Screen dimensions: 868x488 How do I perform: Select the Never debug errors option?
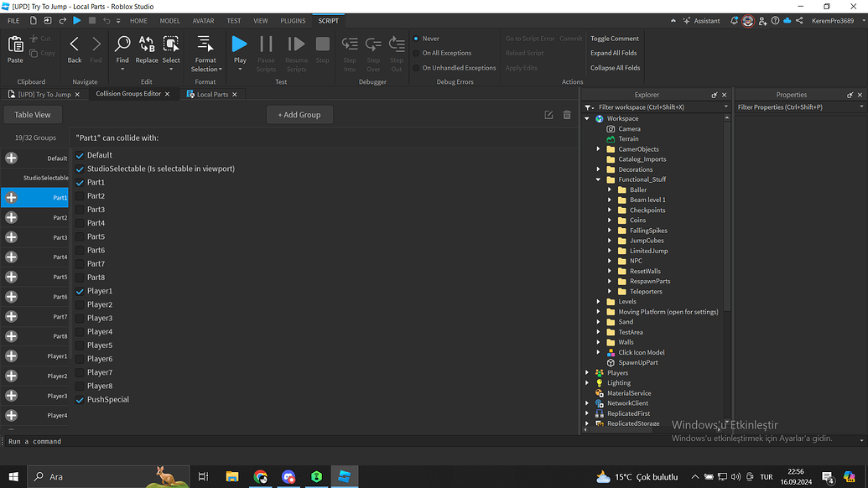(x=416, y=39)
